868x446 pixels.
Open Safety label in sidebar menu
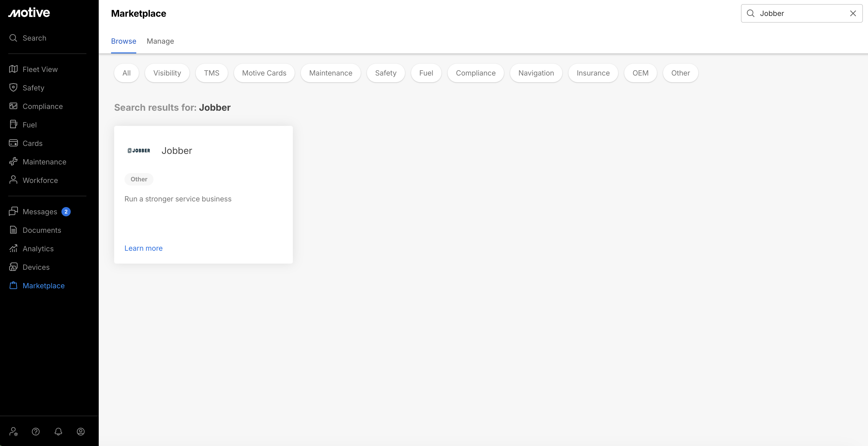(x=33, y=88)
